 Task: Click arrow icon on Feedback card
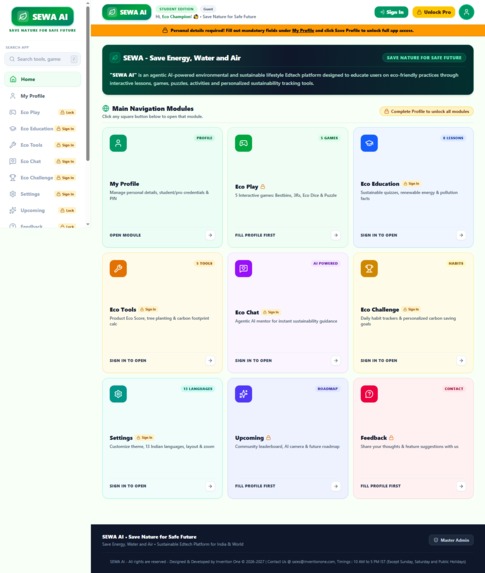pyautogui.click(x=461, y=486)
